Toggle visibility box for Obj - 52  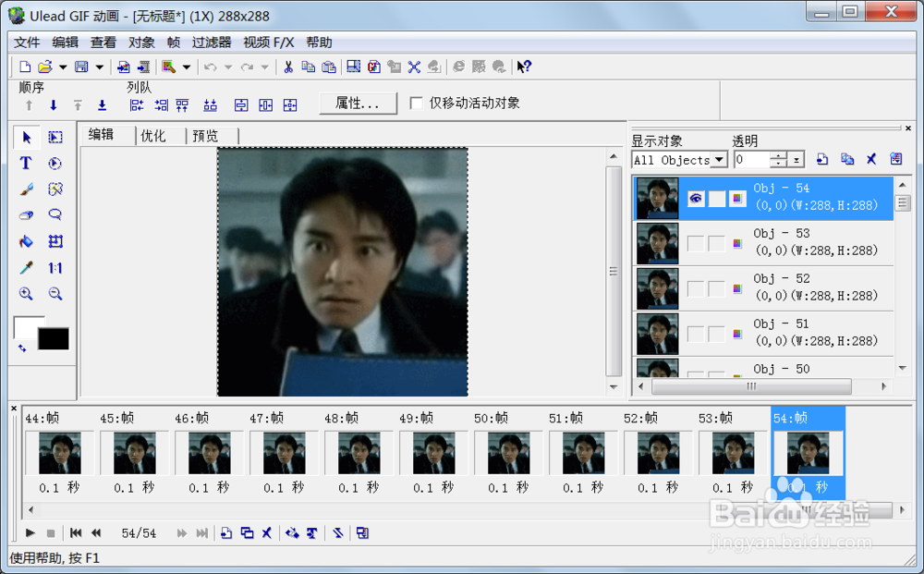pyautogui.click(x=696, y=288)
